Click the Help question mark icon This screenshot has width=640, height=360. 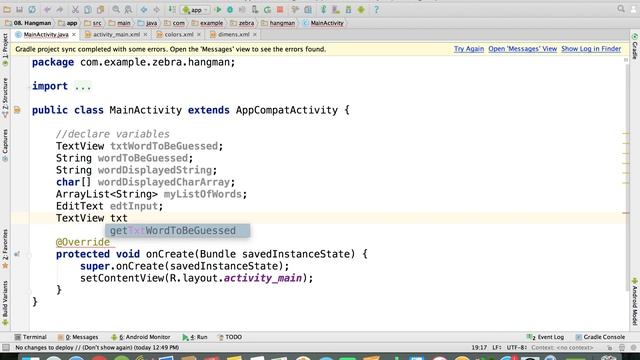376,9
